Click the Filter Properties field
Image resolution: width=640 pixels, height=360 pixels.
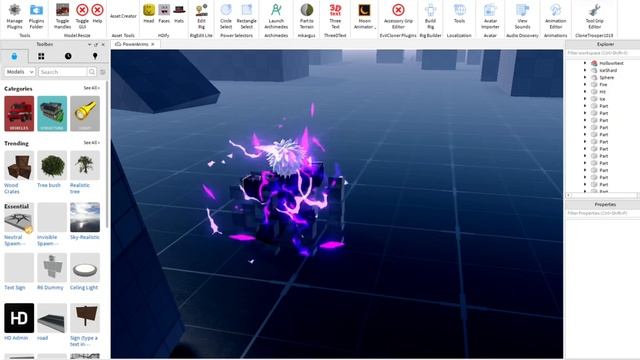[602, 213]
